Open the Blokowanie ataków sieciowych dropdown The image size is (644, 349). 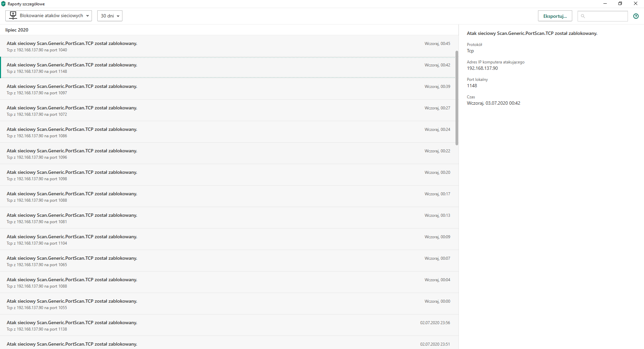coord(49,16)
